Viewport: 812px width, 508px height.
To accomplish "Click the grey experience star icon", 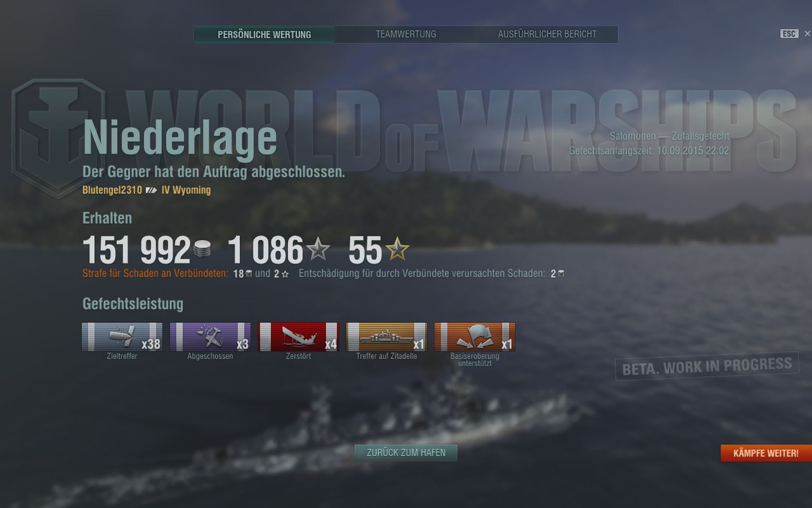I will coord(318,249).
